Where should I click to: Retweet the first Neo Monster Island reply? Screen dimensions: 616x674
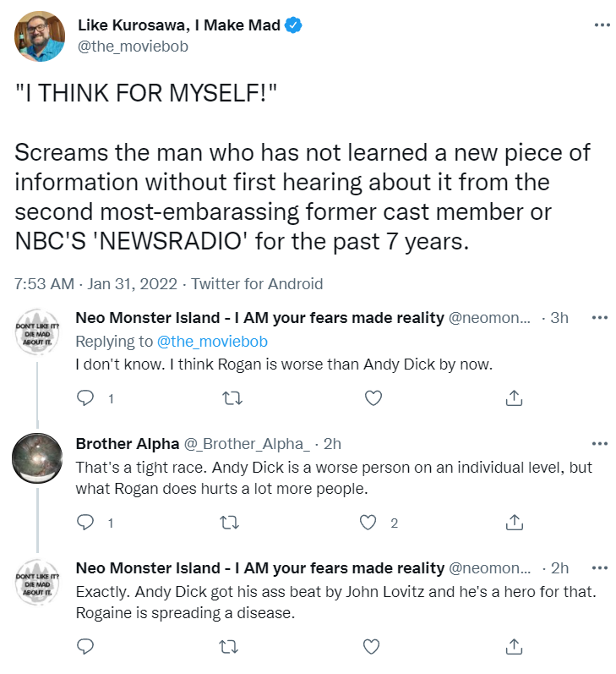tap(232, 398)
